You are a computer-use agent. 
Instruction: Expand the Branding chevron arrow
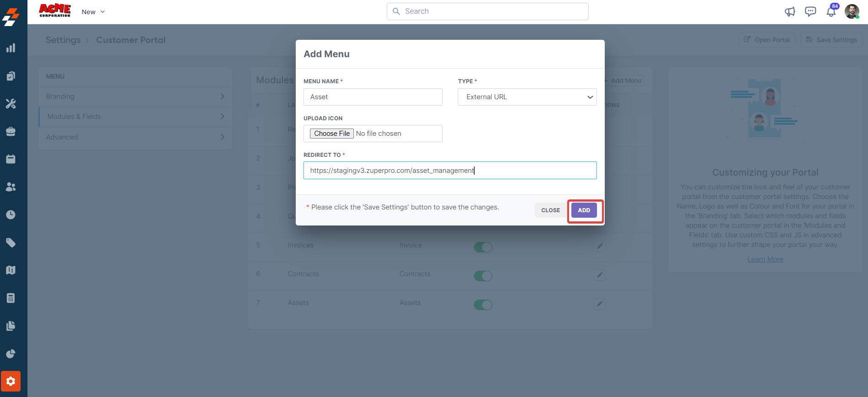[x=222, y=96]
